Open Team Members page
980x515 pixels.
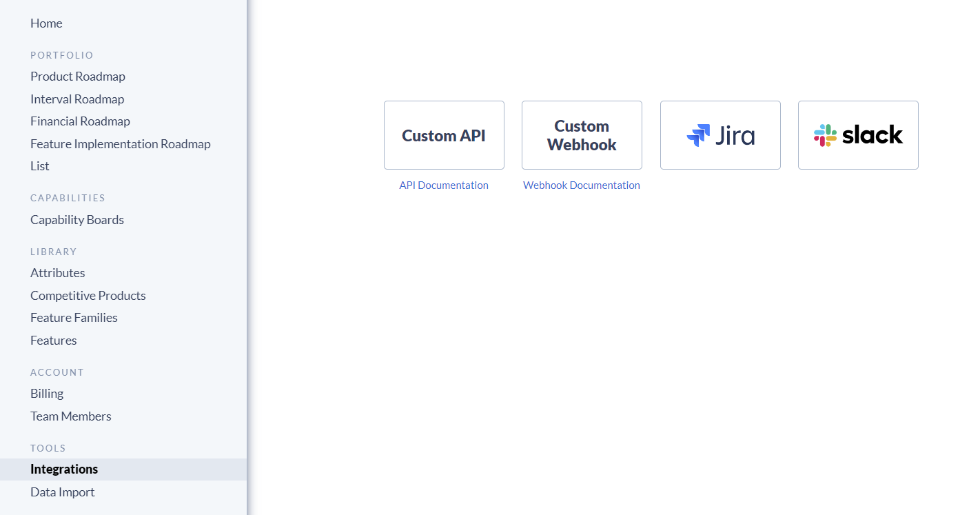pyautogui.click(x=71, y=416)
